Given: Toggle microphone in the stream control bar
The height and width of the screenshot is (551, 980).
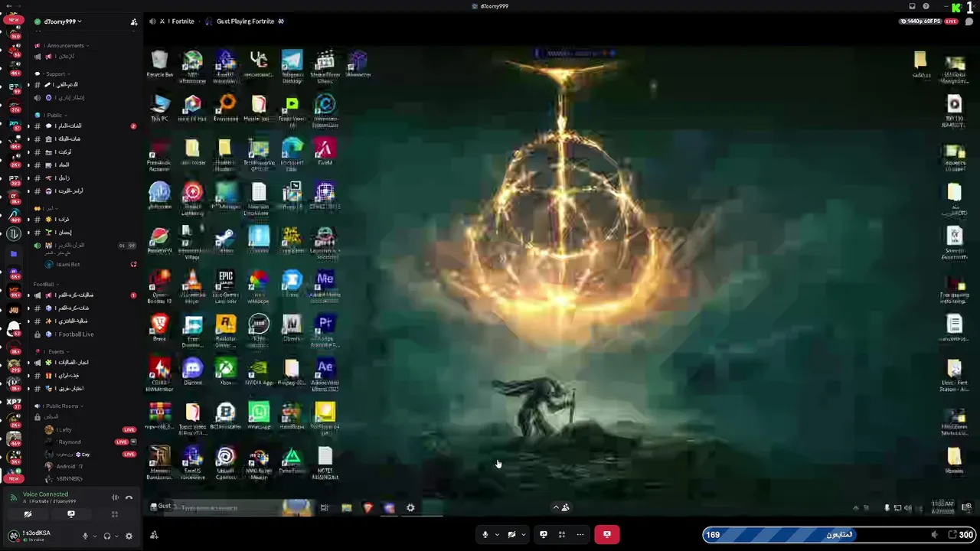Looking at the screenshot, I should [x=485, y=534].
